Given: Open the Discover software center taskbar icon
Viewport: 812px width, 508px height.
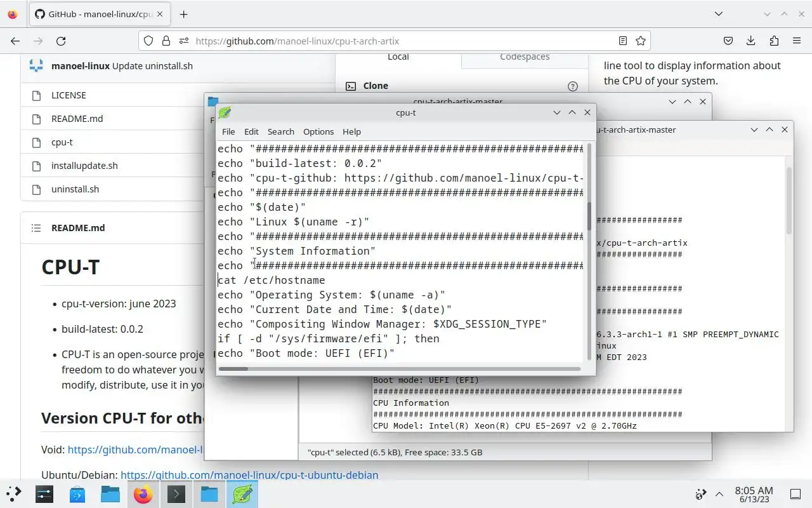Looking at the screenshot, I should (77, 494).
